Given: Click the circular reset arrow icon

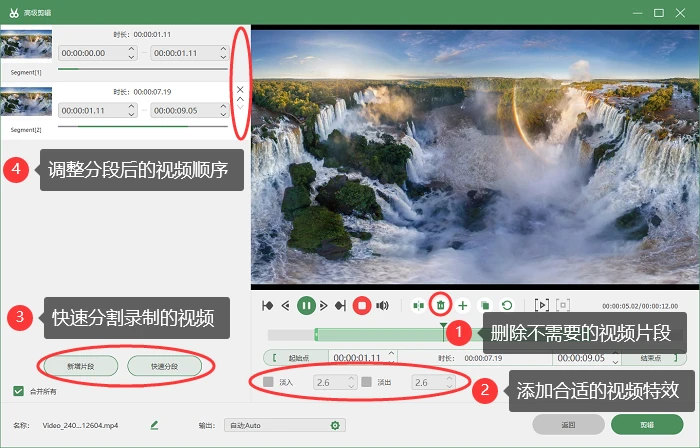Looking at the screenshot, I should [507, 306].
